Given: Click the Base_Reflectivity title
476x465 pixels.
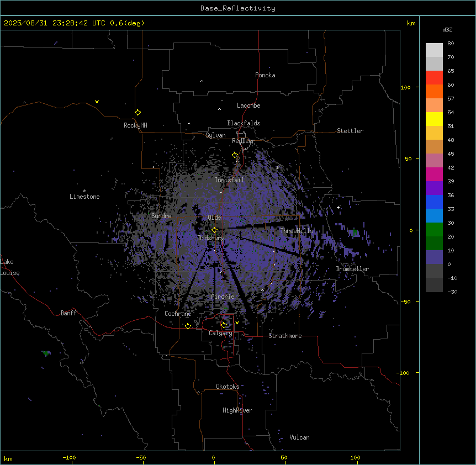Looking at the screenshot, I should [238, 8].
